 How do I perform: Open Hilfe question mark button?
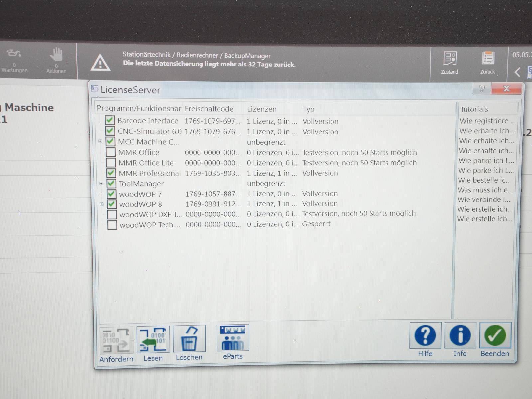point(425,335)
